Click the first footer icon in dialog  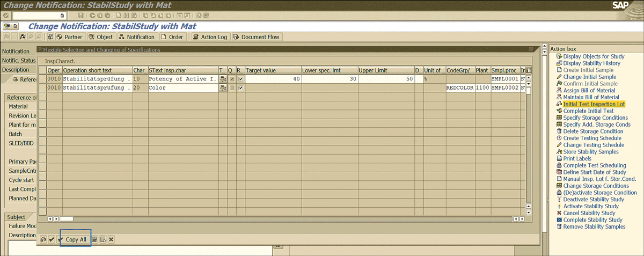[43, 239]
